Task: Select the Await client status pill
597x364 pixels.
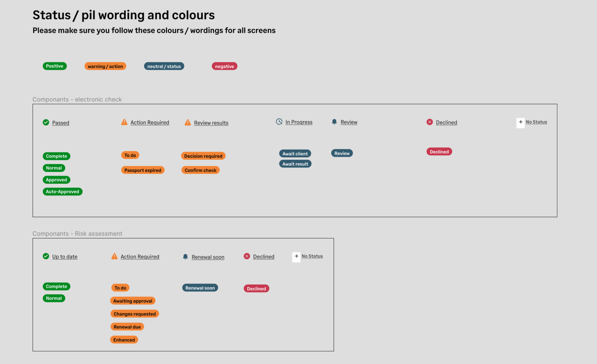Action: (x=295, y=154)
